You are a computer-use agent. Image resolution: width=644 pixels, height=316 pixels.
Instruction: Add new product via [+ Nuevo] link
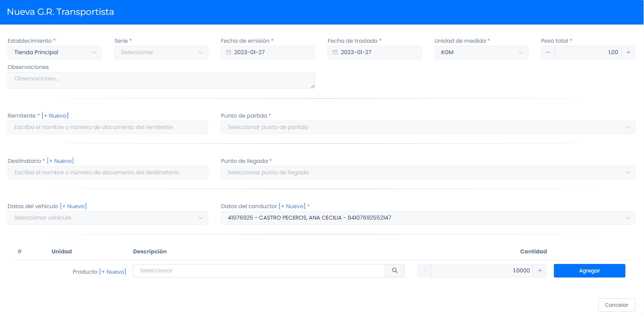click(x=113, y=272)
